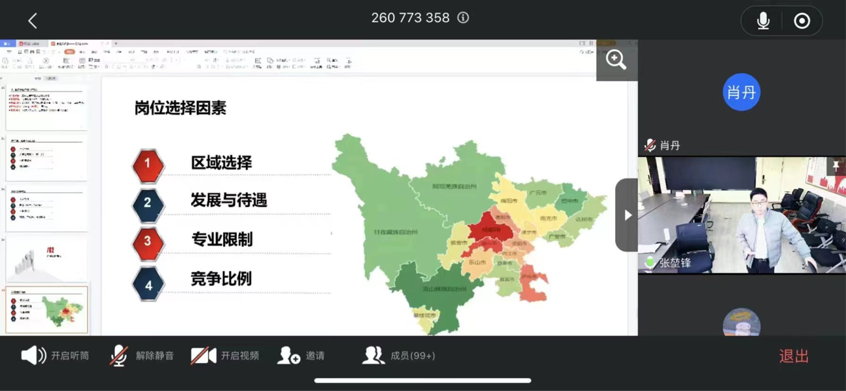Open the members list (成员 99+)
The width and height of the screenshot is (846, 391).
(398, 355)
